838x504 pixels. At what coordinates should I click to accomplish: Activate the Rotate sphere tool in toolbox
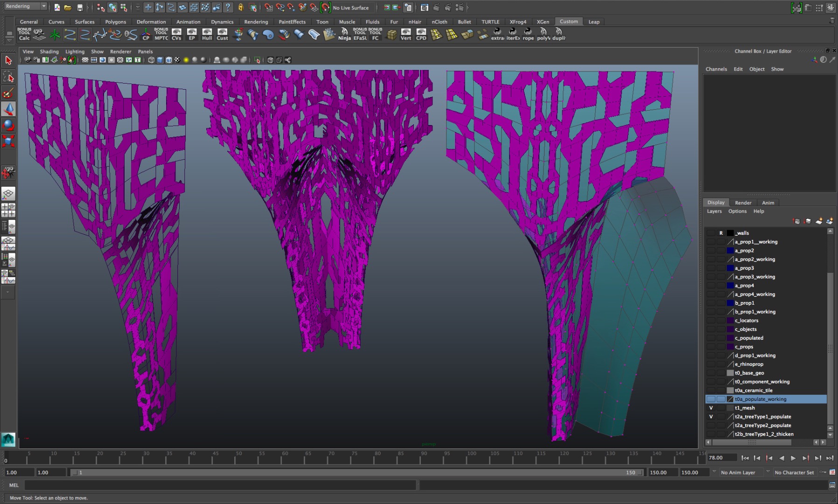(8, 125)
